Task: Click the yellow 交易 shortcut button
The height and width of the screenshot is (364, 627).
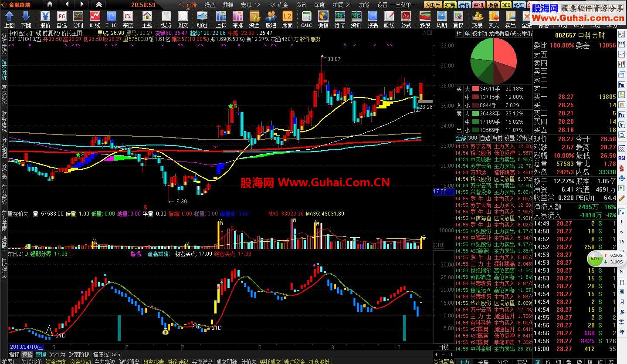Action: point(450,5)
